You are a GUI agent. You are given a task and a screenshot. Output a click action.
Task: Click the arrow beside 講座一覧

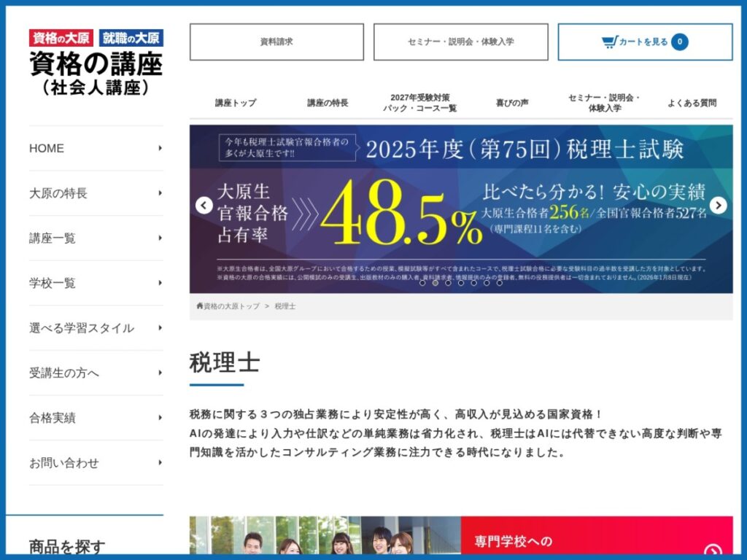pyautogui.click(x=160, y=238)
